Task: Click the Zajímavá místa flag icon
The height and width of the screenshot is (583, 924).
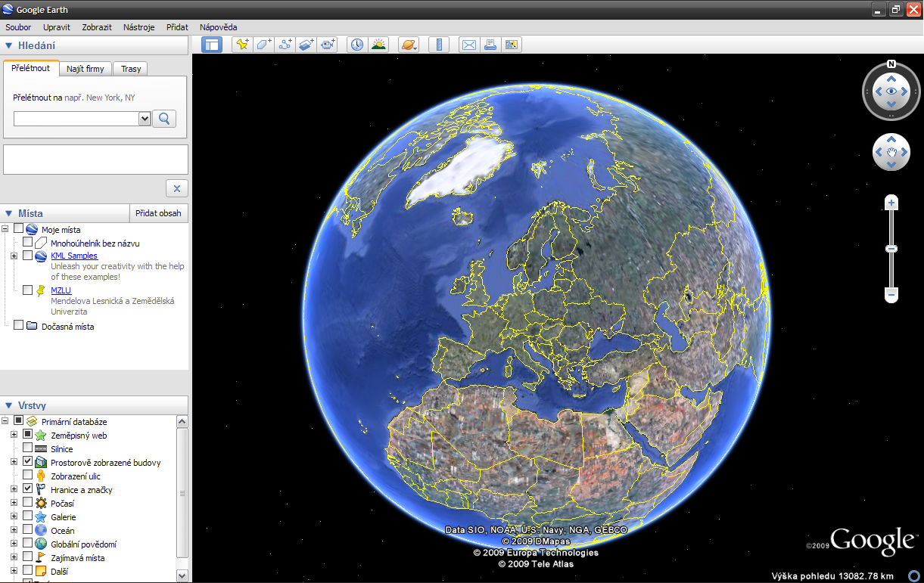Action: pos(41,558)
